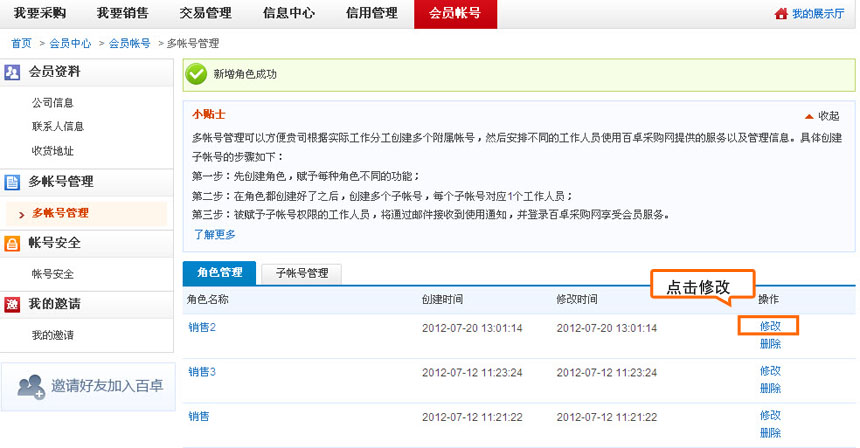860x448 pixels.
Task: Open the 了解更多 link
Action: (214, 234)
